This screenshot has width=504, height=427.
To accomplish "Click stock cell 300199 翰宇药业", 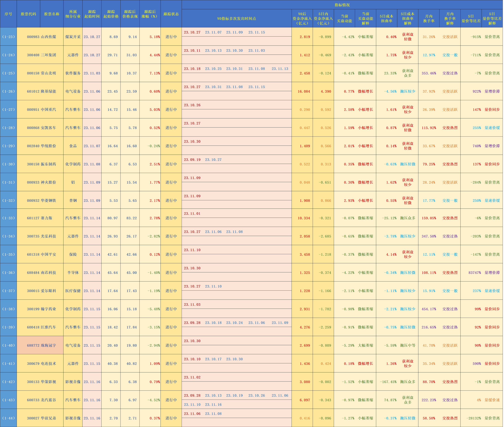I will 40,309.
